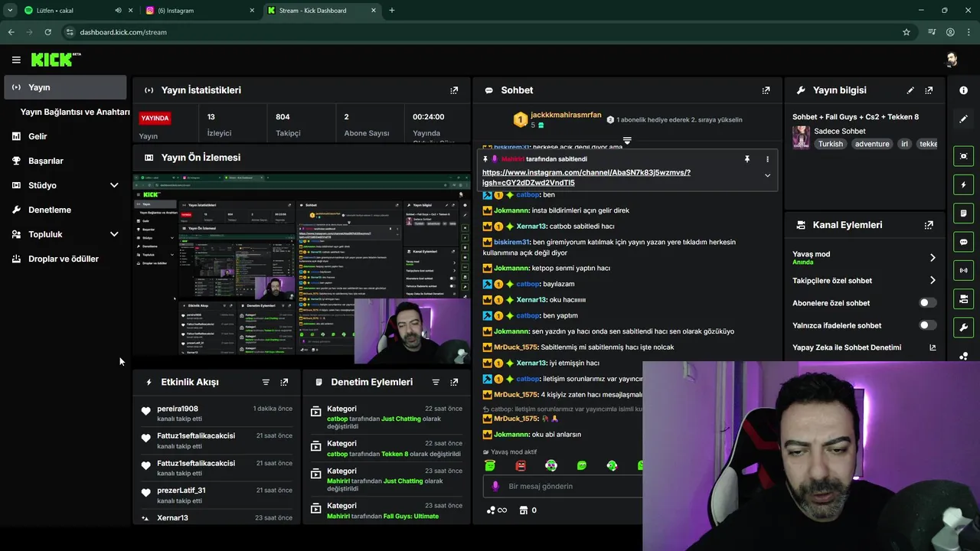Click the Fall Guys: Ultimate category link

click(x=411, y=517)
